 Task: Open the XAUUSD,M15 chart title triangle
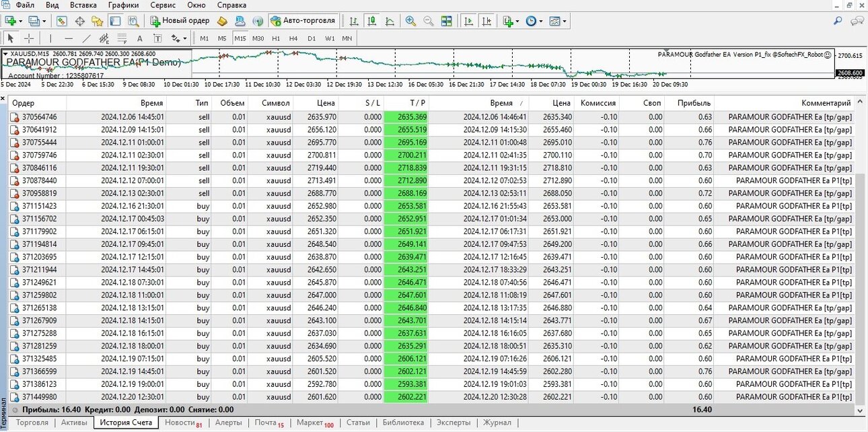pos(5,54)
